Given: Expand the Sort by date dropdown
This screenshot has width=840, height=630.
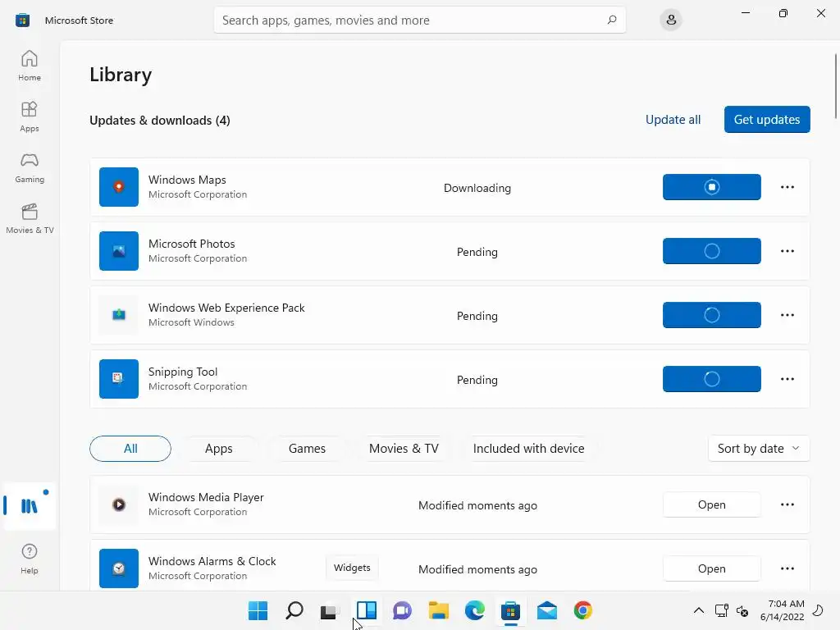Looking at the screenshot, I should 759,449.
